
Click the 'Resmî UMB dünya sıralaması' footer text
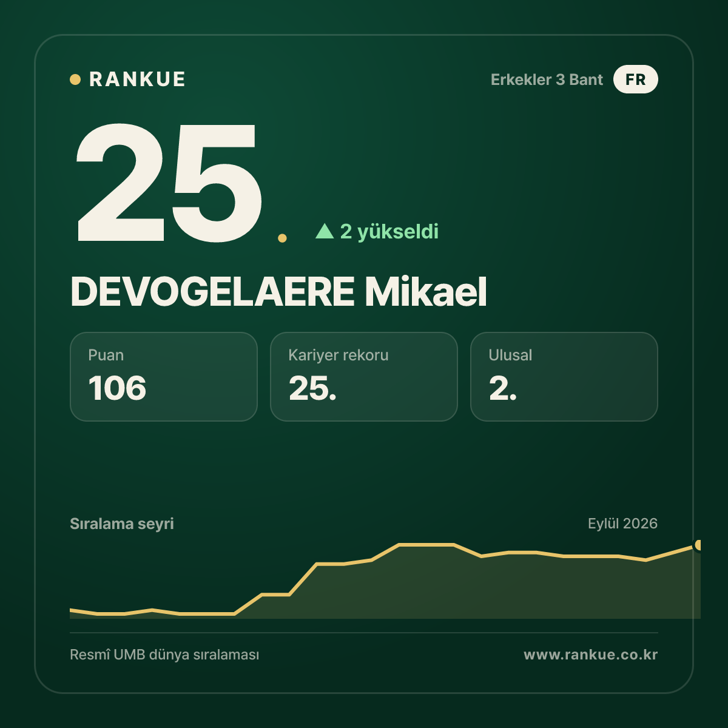click(164, 655)
